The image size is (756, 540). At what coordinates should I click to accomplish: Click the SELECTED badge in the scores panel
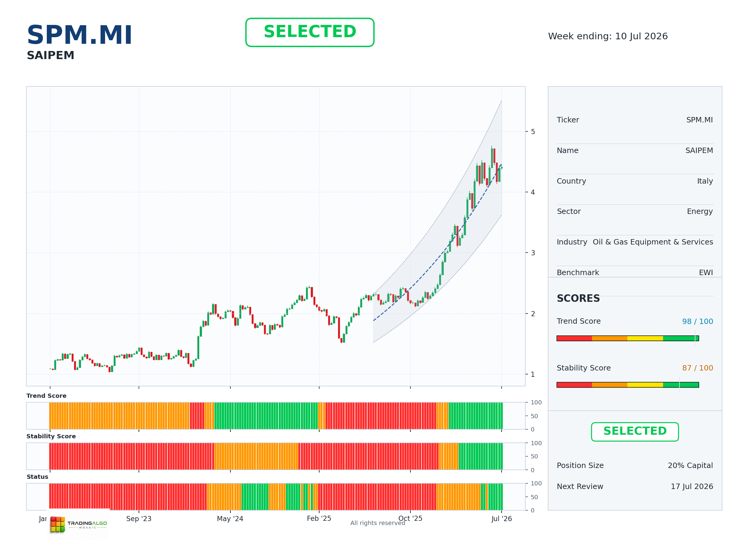click(635, 432)
